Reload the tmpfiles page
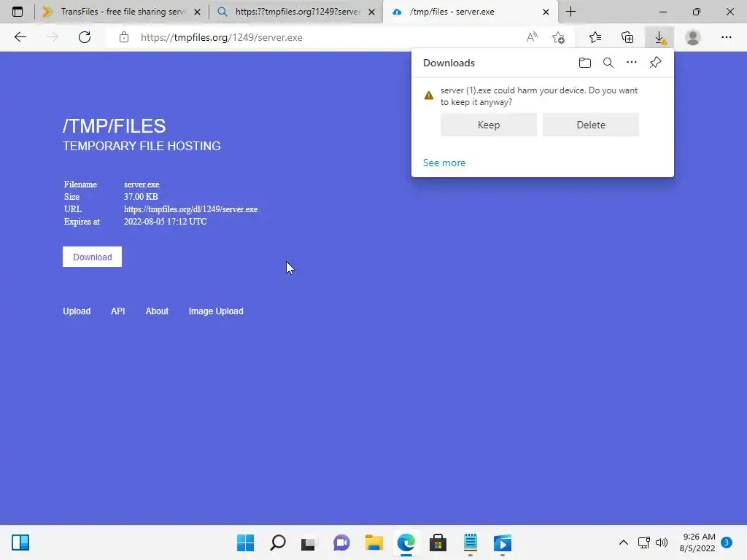The height and width of the screenshot is (560, 747). coord(85,37)
